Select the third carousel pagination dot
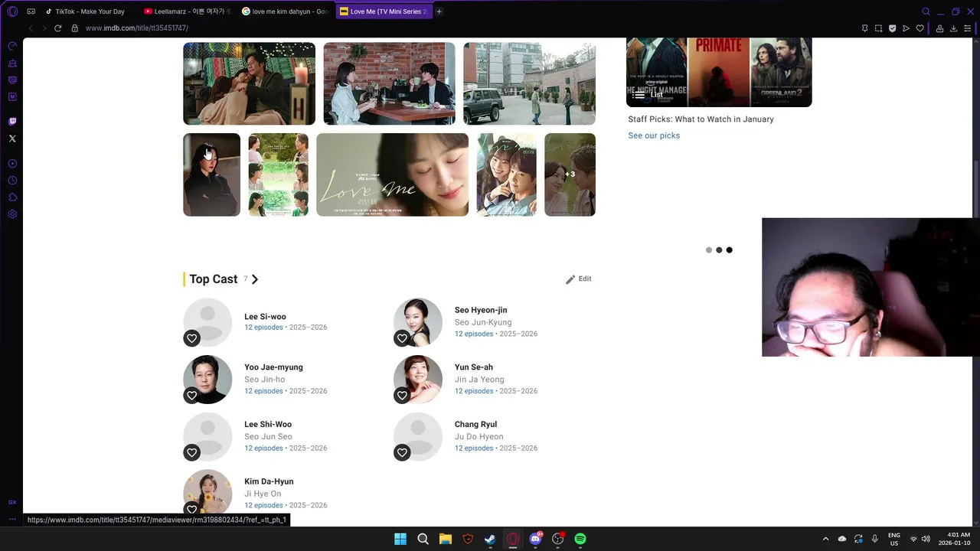 click(729, 250)
